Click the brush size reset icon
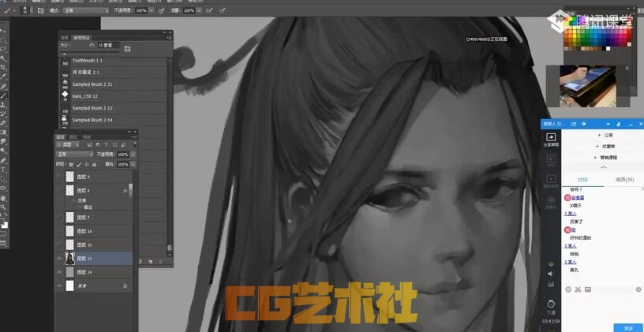The image size is (644, 332). click(x=92, y=45)
